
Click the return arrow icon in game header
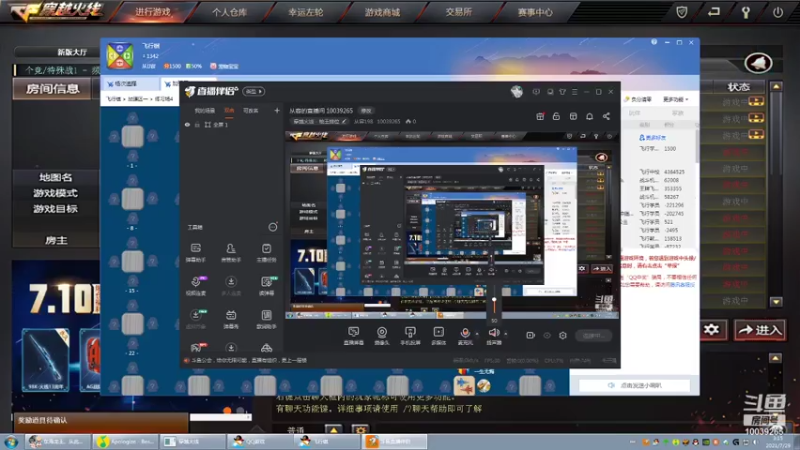click(x=714, y=12)
